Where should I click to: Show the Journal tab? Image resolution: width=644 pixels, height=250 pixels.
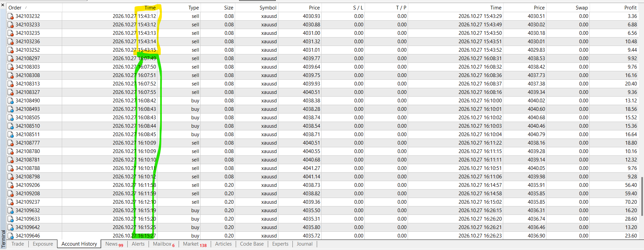pos(305,244)
